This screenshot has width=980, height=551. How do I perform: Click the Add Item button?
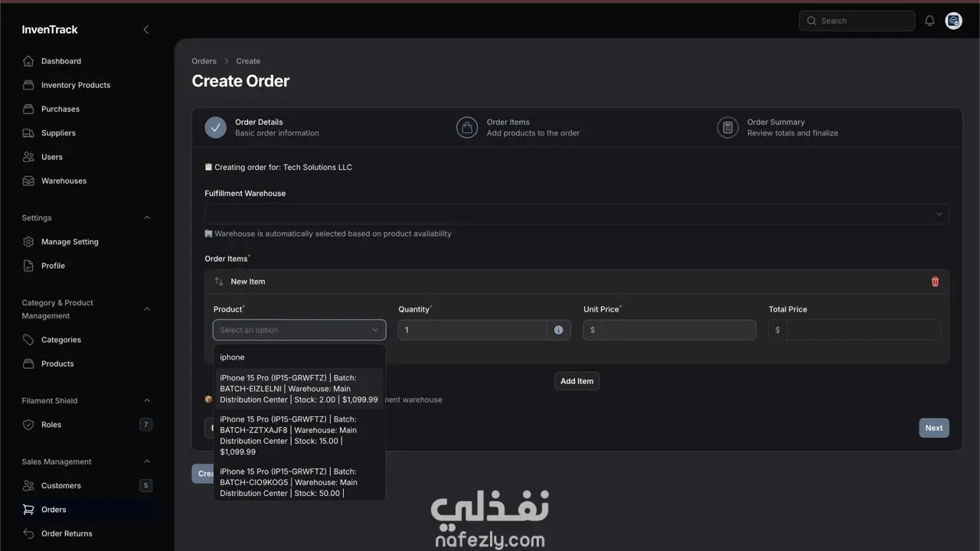click(x=577, y=381)
